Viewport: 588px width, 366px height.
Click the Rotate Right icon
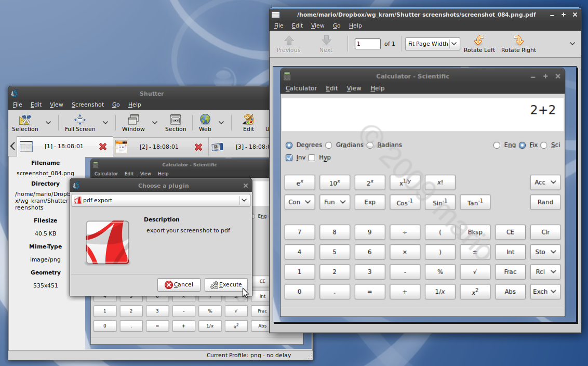tap(518, 41)
